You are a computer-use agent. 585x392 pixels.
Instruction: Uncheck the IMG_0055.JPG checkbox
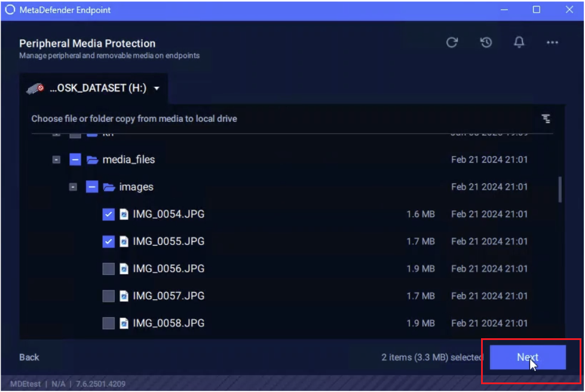coord(108,241)
